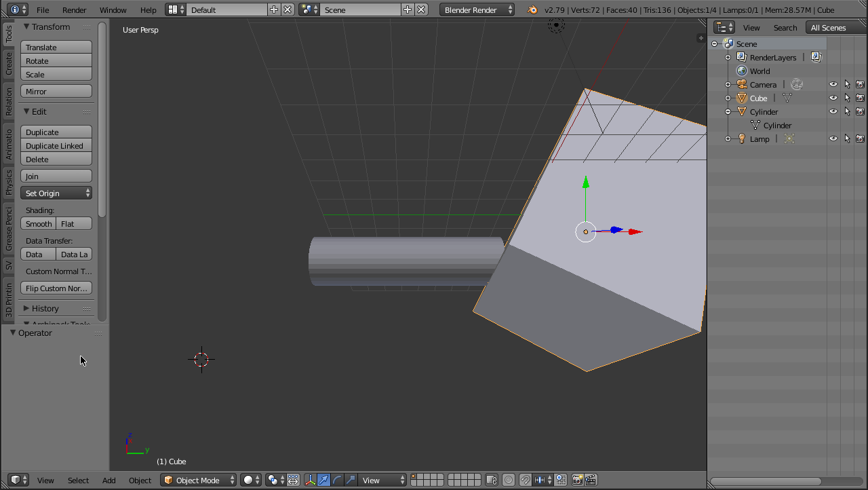This screenshot has width=868, height=490.
Task: Click the Smooth shading button
Action: (39, 223)
